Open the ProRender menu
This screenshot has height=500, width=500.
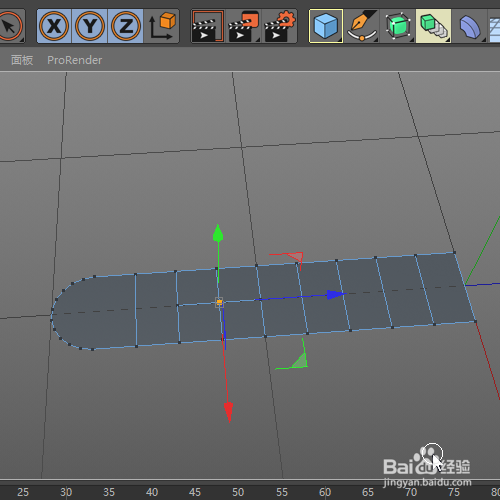tap(75, 60)
